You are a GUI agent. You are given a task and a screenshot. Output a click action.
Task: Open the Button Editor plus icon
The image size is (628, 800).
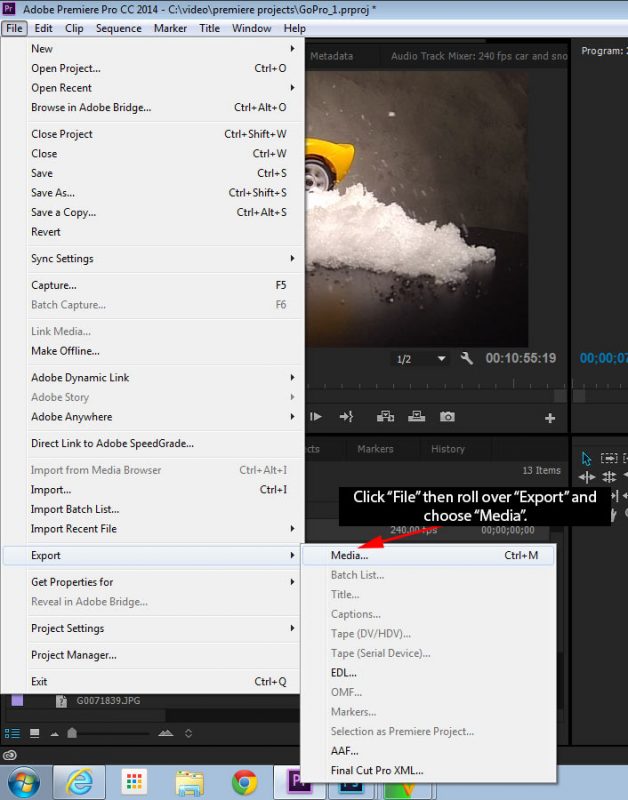[549, 418]
